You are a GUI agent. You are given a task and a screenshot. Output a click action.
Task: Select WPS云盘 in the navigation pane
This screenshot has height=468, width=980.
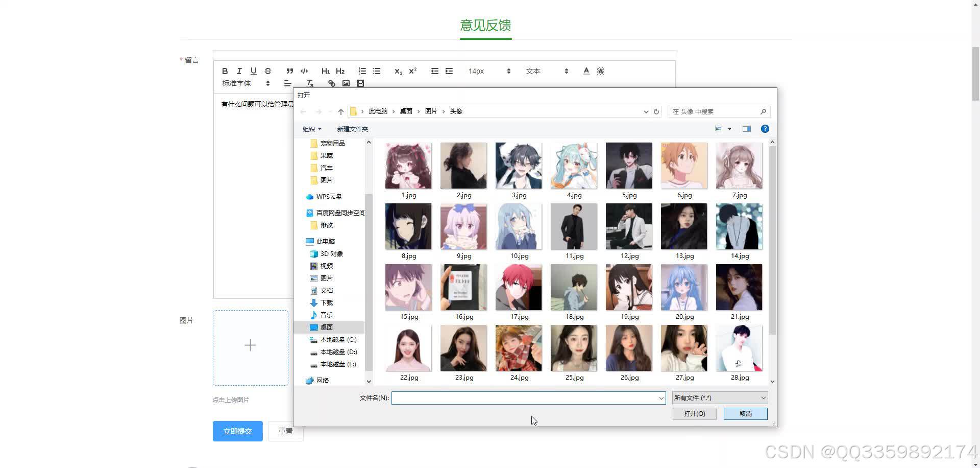[329, 197]
